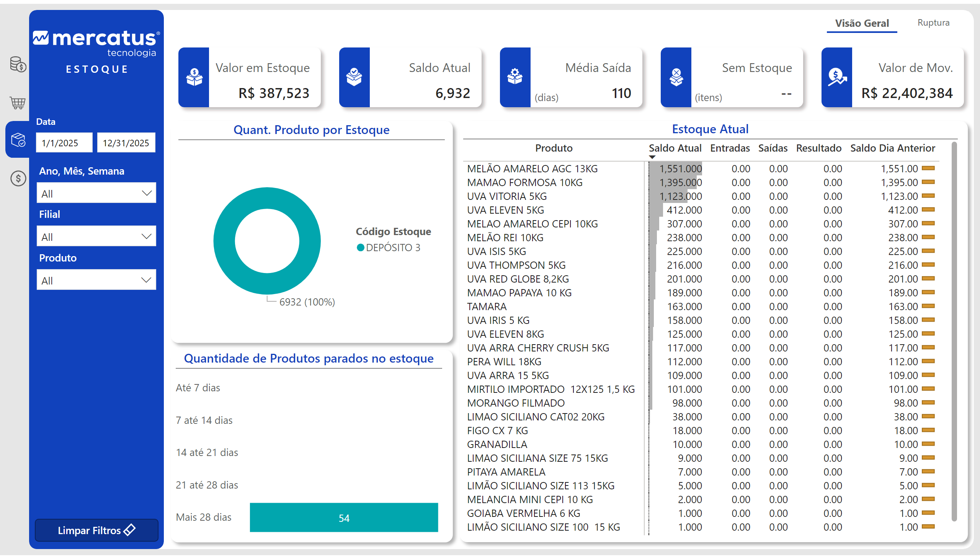Expand the Ano, Mês, Semana dropdown
The image size is (980, 559).
pyautogui.click(x=96, y=193)
